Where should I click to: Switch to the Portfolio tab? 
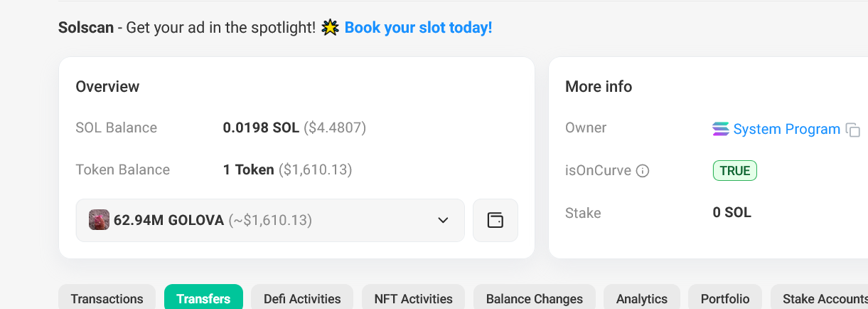coord(724,298)
